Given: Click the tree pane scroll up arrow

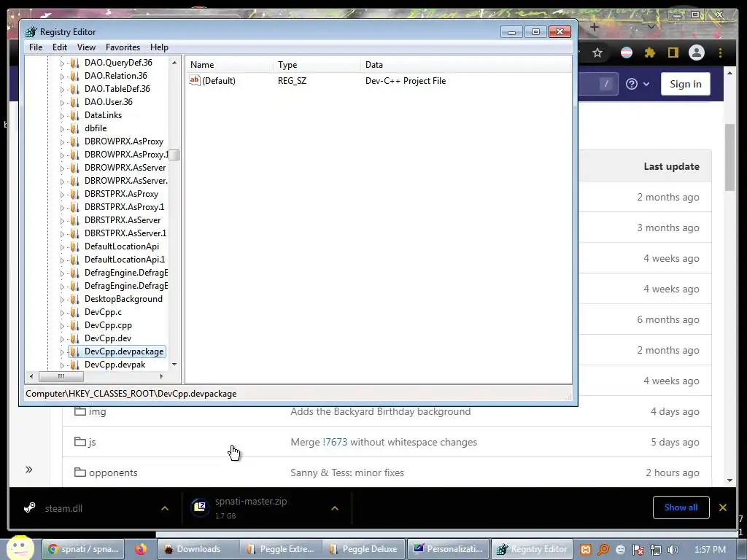Looking at the screenshot, I should (x=174, y=63).
